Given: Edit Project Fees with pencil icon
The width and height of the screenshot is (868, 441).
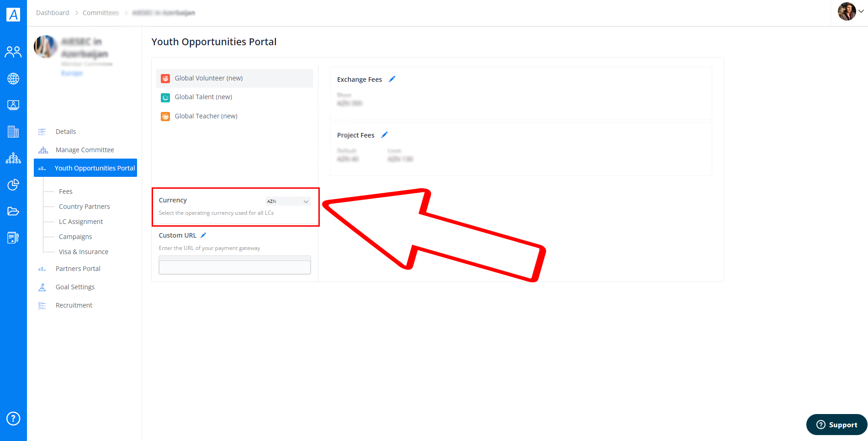Looking at the screenshot, I should (x=384, y=135).
